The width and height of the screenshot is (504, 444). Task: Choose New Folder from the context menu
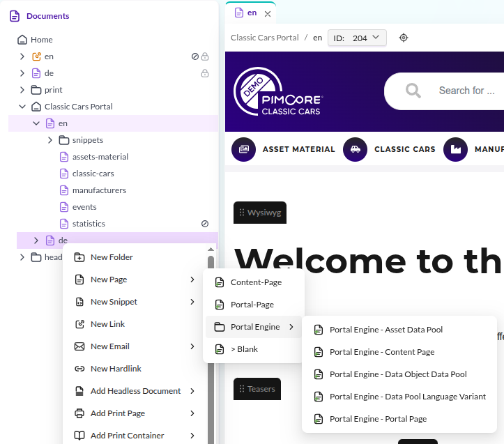(x=135, y=257)
